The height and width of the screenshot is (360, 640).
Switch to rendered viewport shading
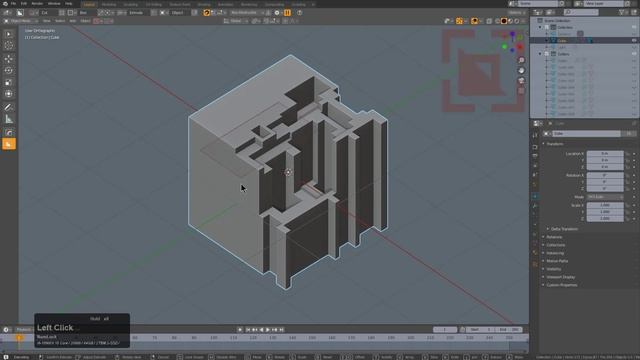[x=516, y=21]
